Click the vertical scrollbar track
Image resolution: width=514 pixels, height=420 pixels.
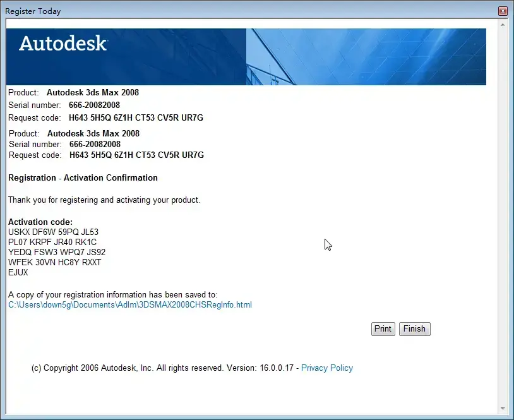coord(503,217)
